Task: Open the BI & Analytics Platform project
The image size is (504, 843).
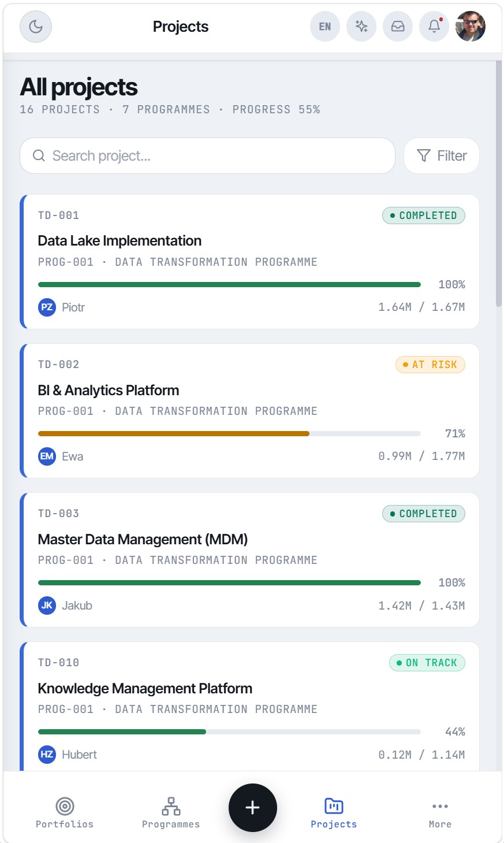Action: click(249, 411)
